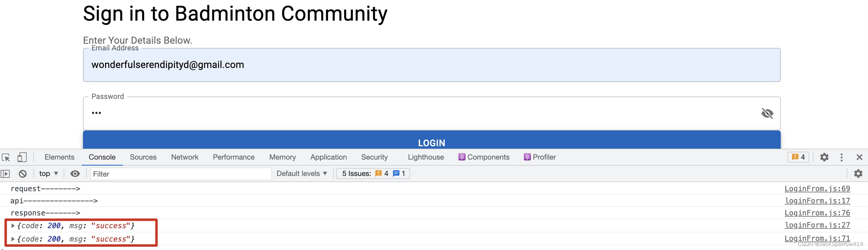868x250 pixels.
Task: Open the Lighthouse tab
Action: [426, 157]
